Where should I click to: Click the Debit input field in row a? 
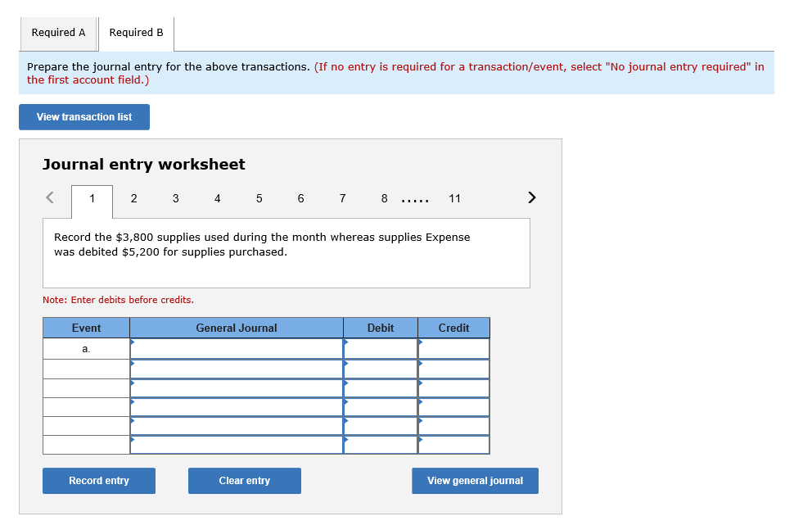tap(381, 347)
